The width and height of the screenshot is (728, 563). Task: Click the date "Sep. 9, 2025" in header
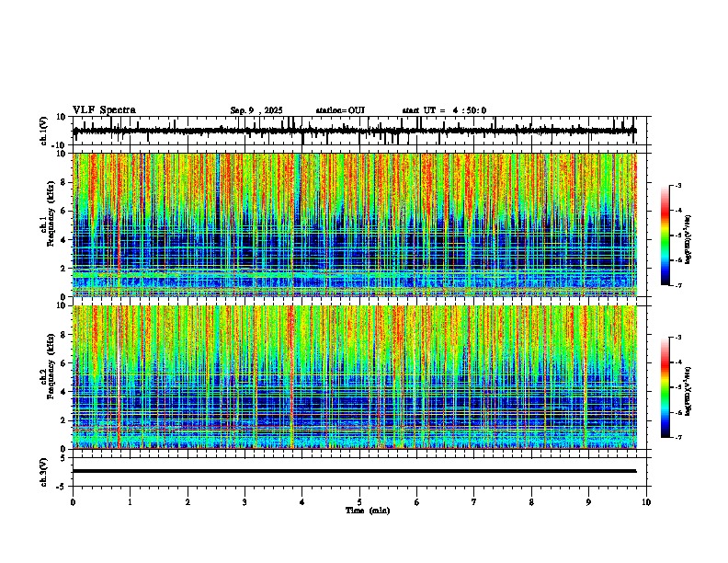click(256, 110)
